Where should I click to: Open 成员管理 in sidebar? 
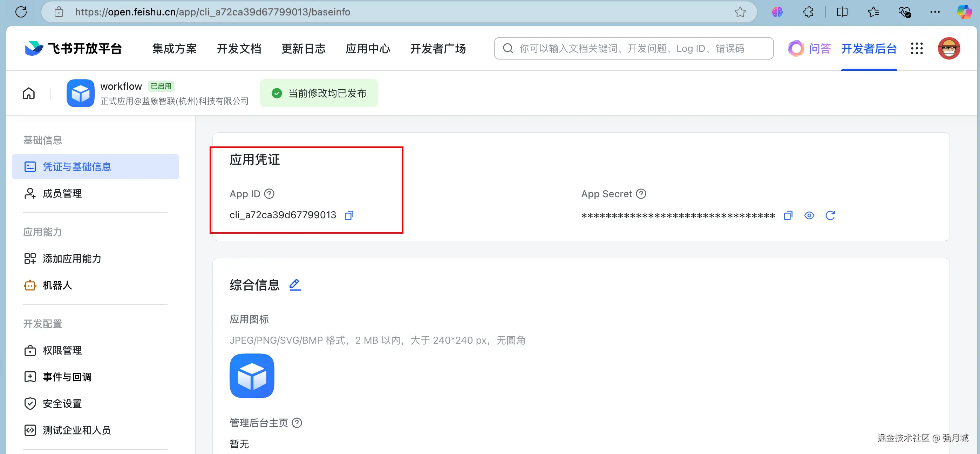tap(62, 193)
